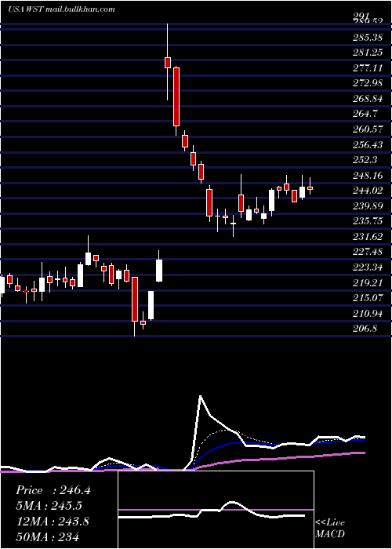392x549 pixels.
Task: Select the 219.21 price axis label
Action: [x=369, y=283]
